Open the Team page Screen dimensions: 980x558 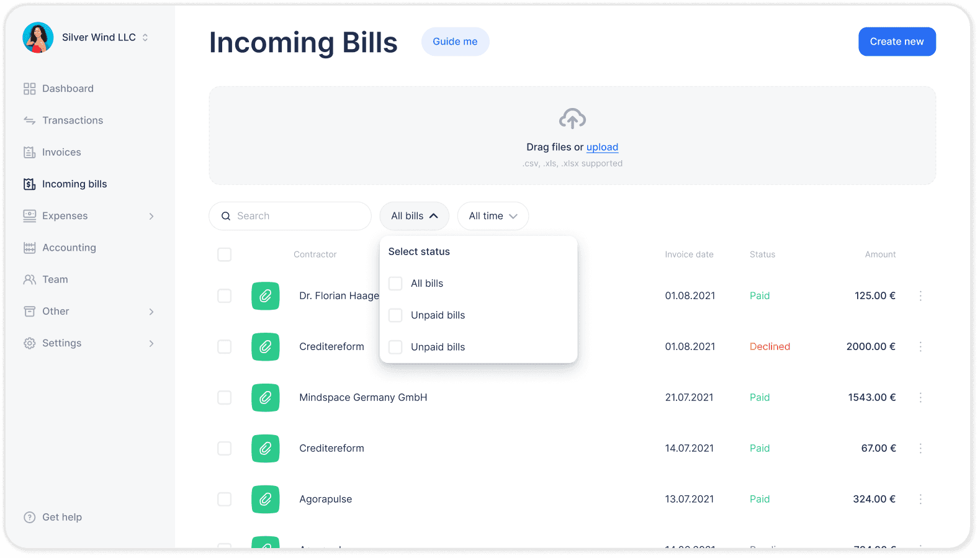(x=55, y=279)
